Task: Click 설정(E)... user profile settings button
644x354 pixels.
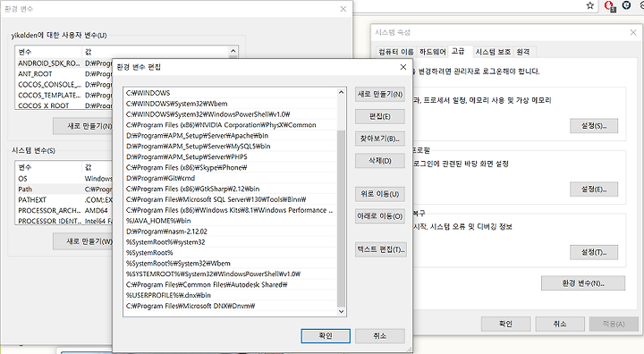Action: coord(594,190)
